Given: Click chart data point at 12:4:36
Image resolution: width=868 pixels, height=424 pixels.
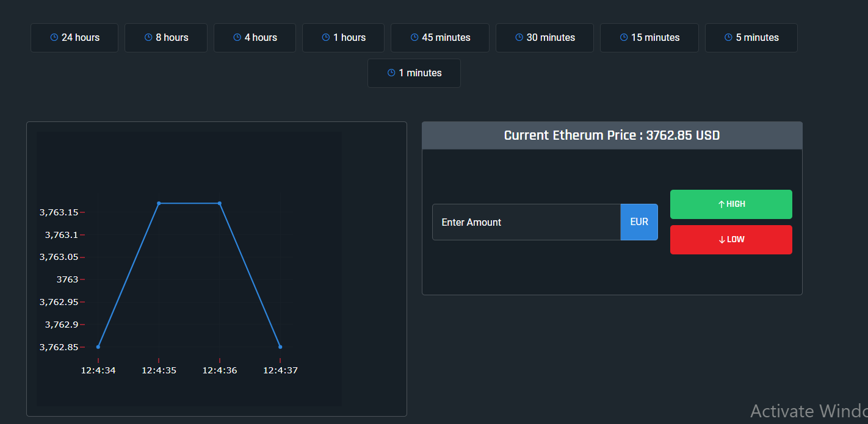Looking at the screenshot, I should point(220,203).
